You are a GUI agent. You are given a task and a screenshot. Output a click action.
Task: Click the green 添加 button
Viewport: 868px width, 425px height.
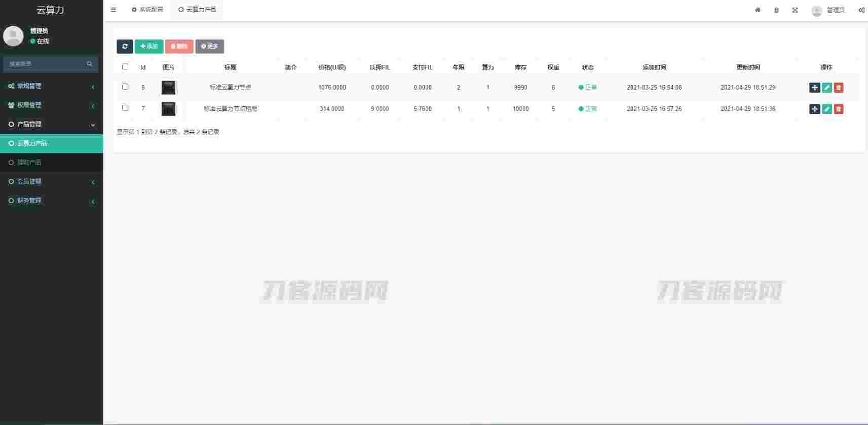coord(149,47)
